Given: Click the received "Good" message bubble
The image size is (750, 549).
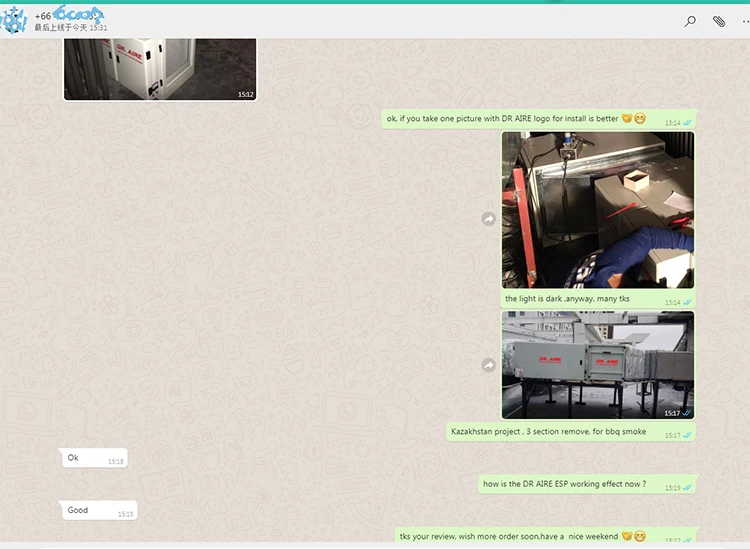Looking at the screenshot, I should (97, 511).
